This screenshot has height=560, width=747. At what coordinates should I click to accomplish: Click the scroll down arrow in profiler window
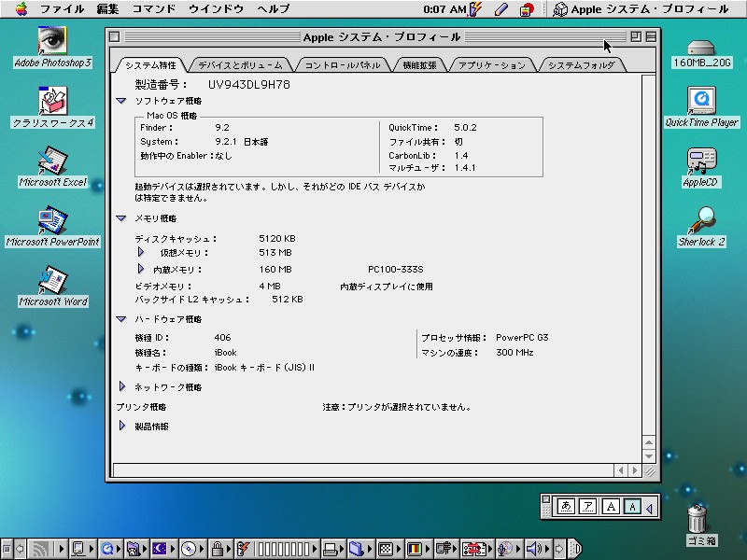649,455
